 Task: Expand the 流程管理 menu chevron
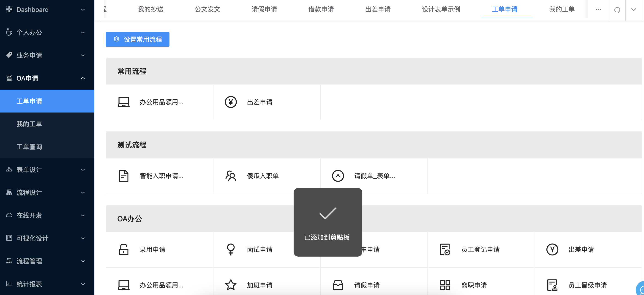83,261
